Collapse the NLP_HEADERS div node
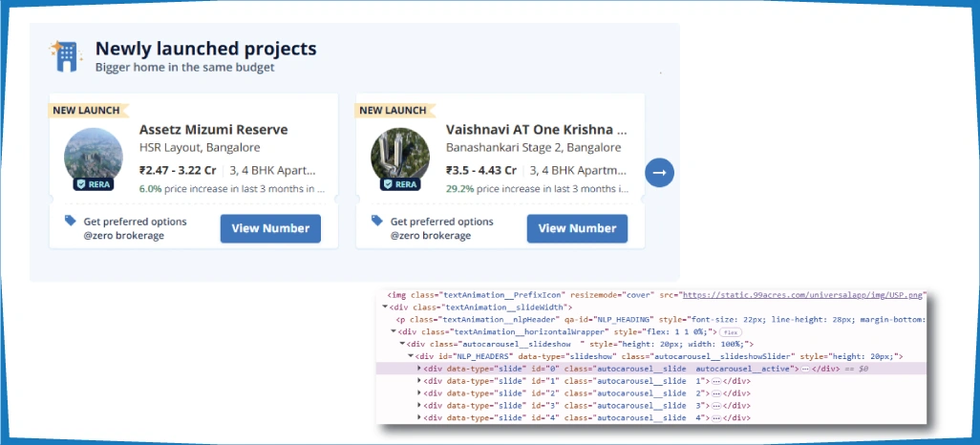This screenshot has height=445, width=980. tap(412, 355)
